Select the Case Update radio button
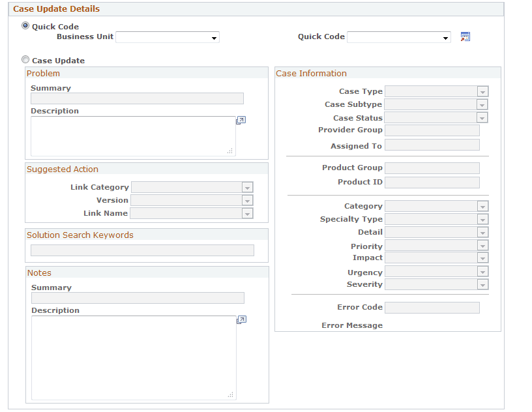Viewport: 532px width, 412px height. (x=25, y=59)
